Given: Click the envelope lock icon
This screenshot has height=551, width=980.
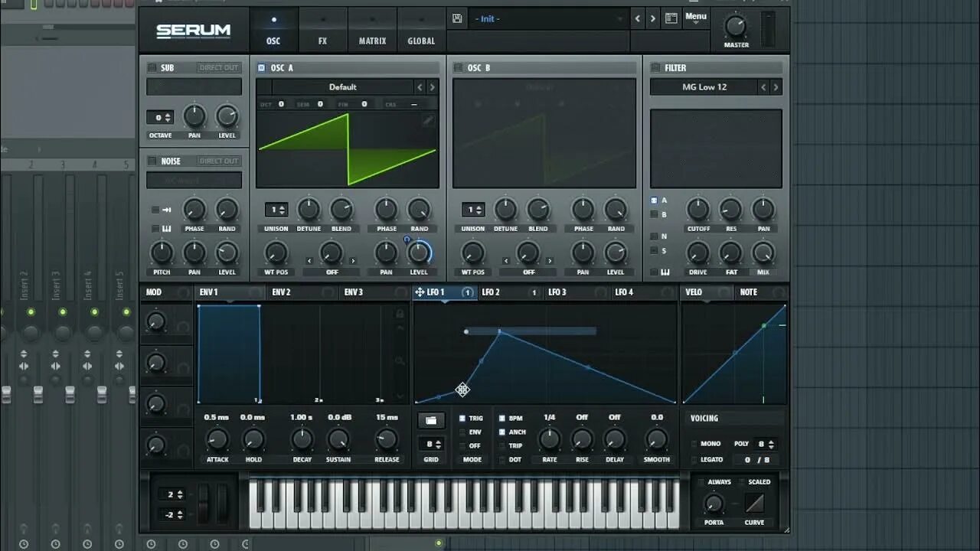Looking at the screenshot, I should click(400, 314).
